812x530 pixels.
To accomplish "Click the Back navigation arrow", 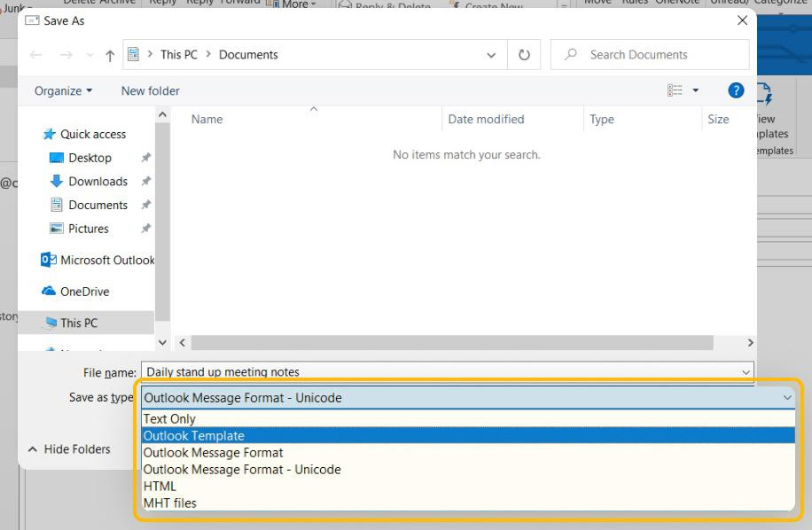I will (35, 55).
